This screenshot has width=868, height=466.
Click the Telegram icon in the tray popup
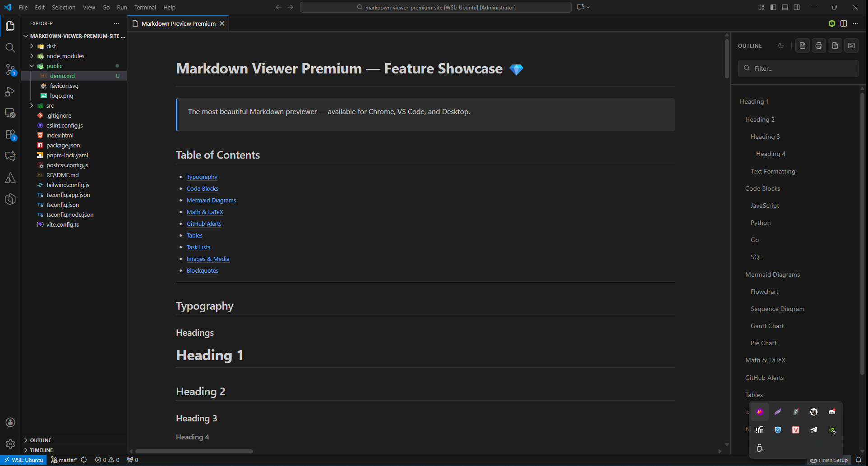[x=814, y=430]
